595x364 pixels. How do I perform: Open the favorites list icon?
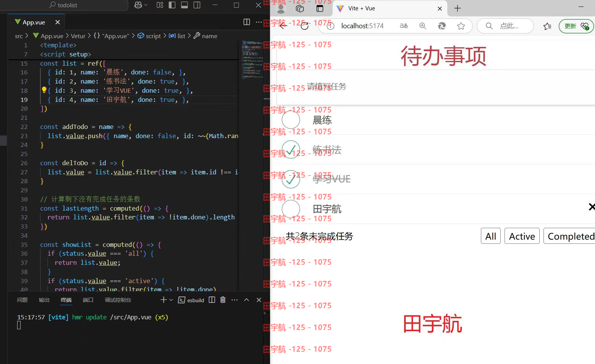tap(547, 26)
